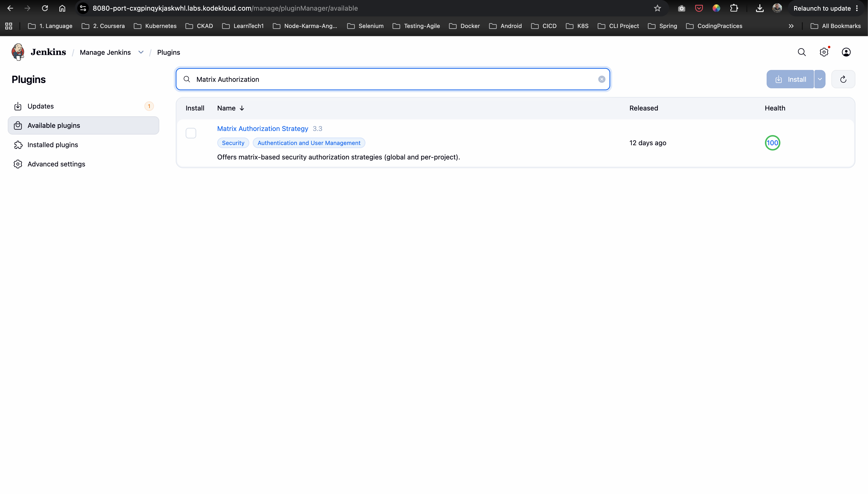The height and width of the screenshot is (494, 868).
Task: Open the Updates section
Action: [x=84, y=106]
